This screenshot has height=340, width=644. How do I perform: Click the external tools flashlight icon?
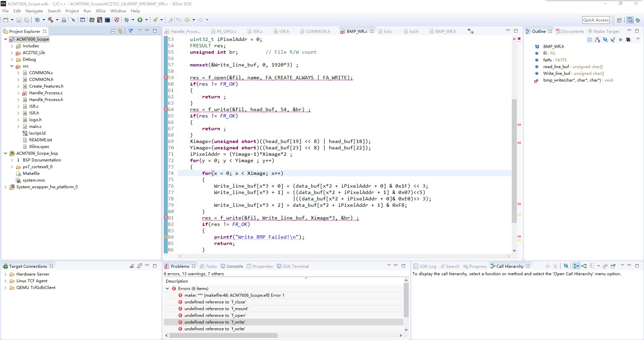click(x=155, y=20)
